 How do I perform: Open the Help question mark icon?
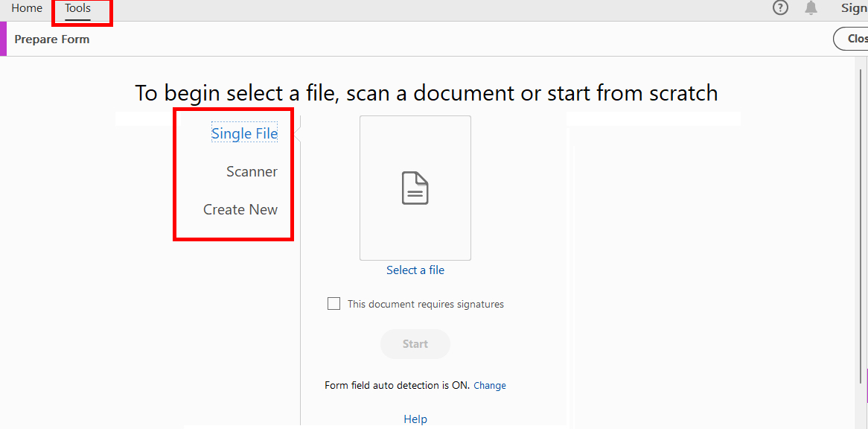(x=781, y=7)
